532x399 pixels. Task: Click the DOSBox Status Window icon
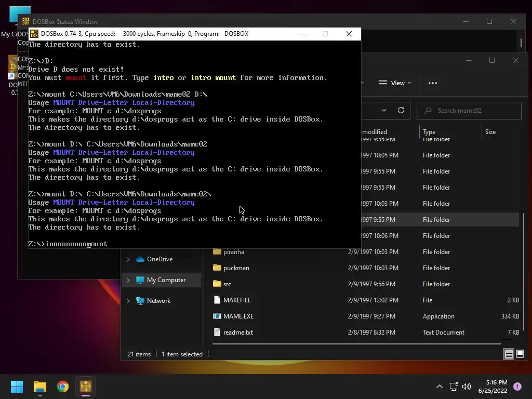[x=26, y=21]
